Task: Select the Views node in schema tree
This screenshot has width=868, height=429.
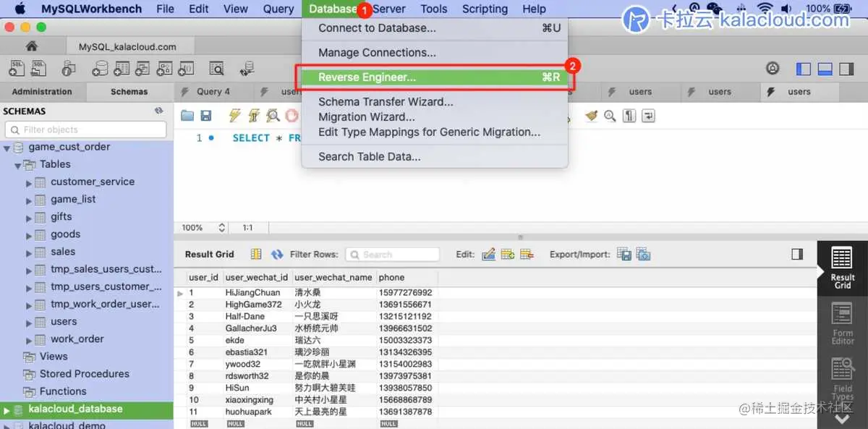Action: point(54,357)
